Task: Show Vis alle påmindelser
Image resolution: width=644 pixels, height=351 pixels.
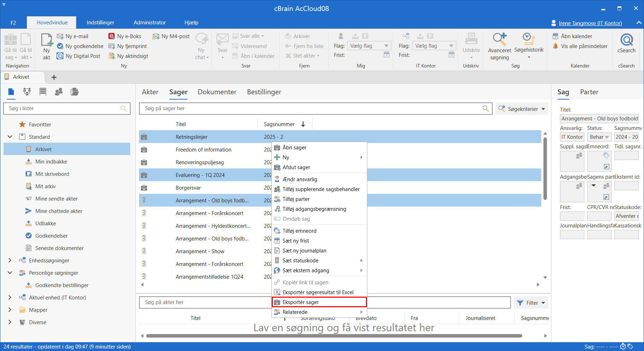Action: pos(580,46)
